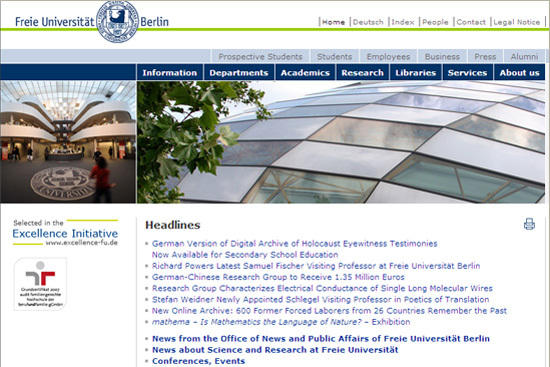Open the Information menu
Screen dimensions: 550x367
click(x=170, y=73)
